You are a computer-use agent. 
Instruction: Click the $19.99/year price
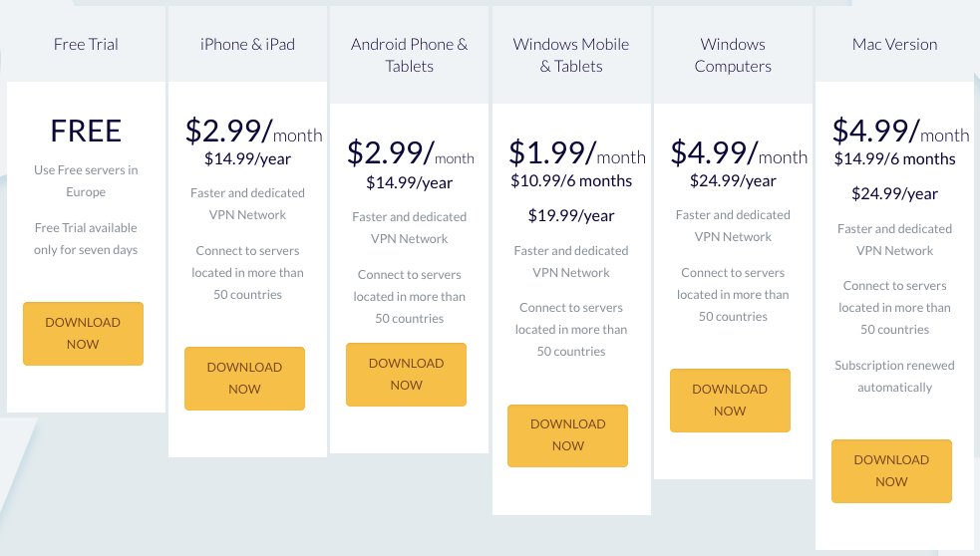pyautogui.click(x=571, y=216)
